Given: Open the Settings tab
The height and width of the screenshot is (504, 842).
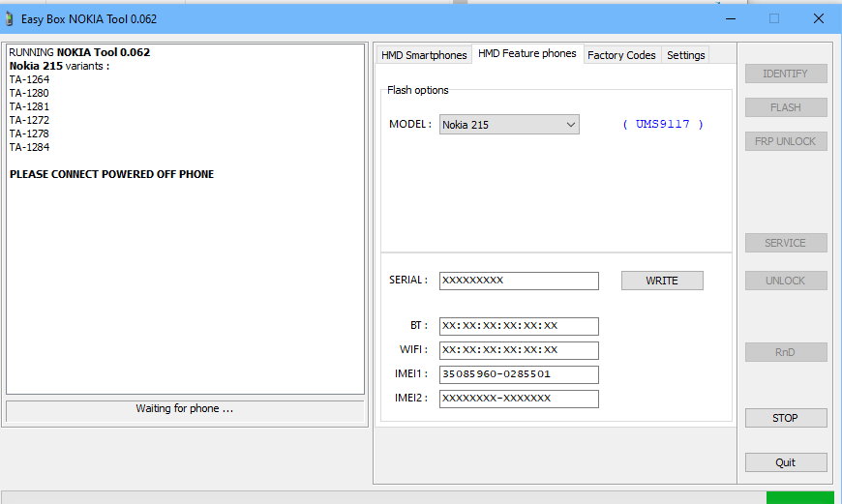Looking at the screenshot, I should 686,55.
